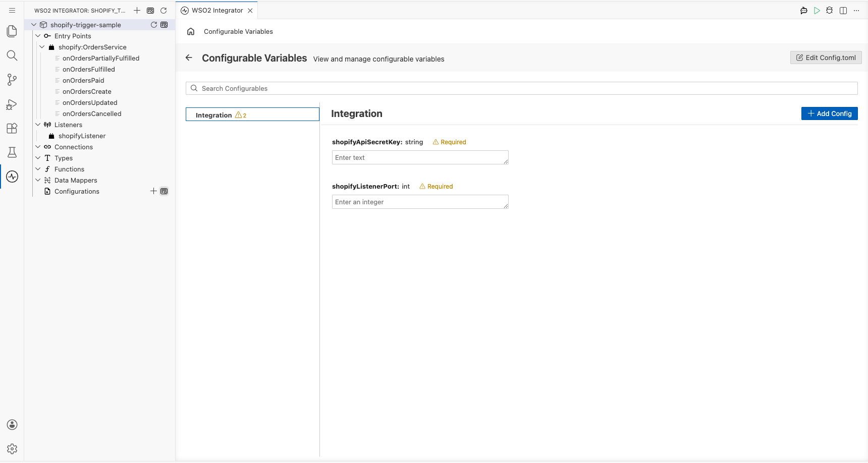
Task: Open onOrdersCreate resource
Action: tap(87, 91)
